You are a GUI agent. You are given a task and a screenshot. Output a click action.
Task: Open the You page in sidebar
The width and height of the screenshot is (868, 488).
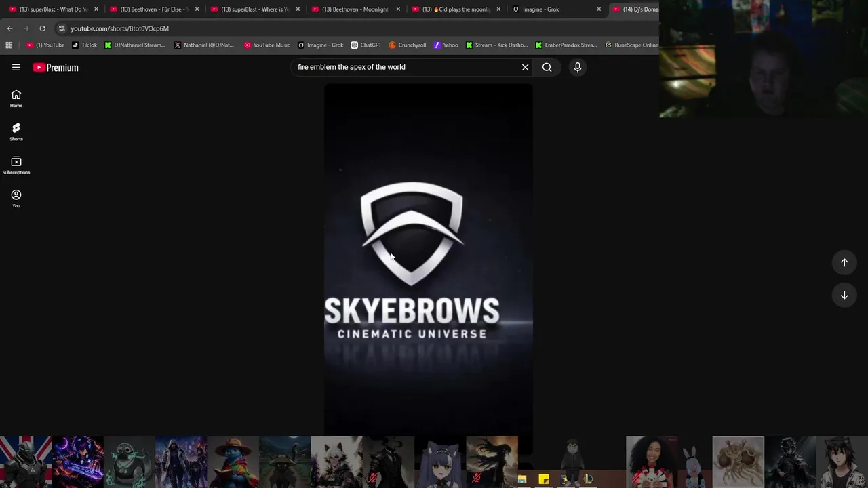16,199
